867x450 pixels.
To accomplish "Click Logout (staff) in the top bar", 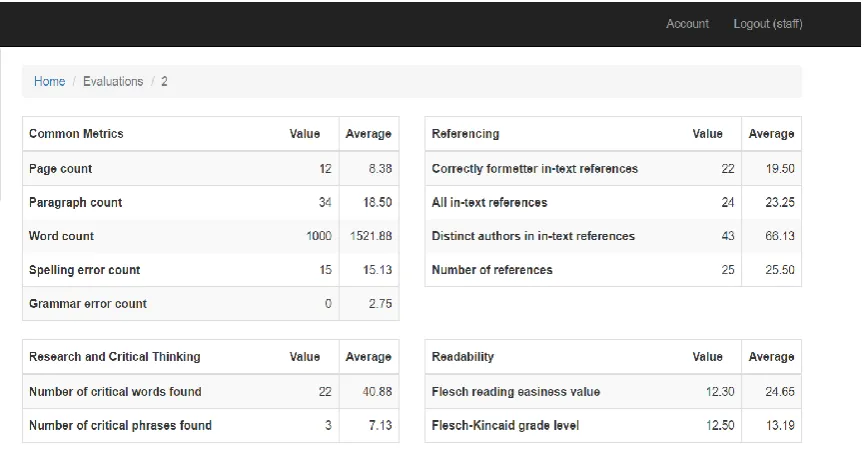I will tap(767, 24).
